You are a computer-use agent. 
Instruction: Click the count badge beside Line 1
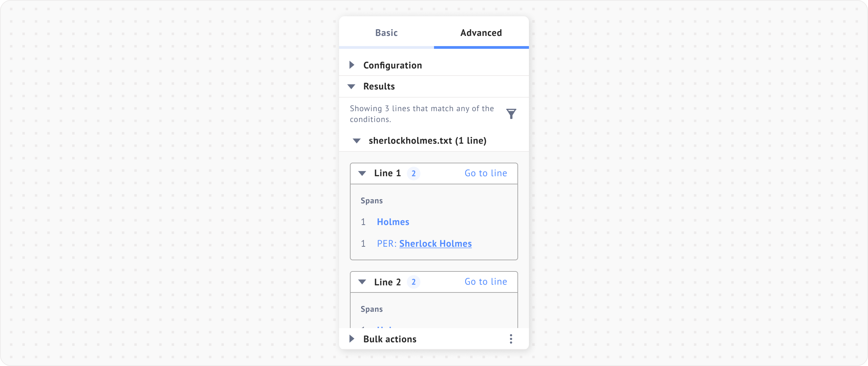pos(413,174)
